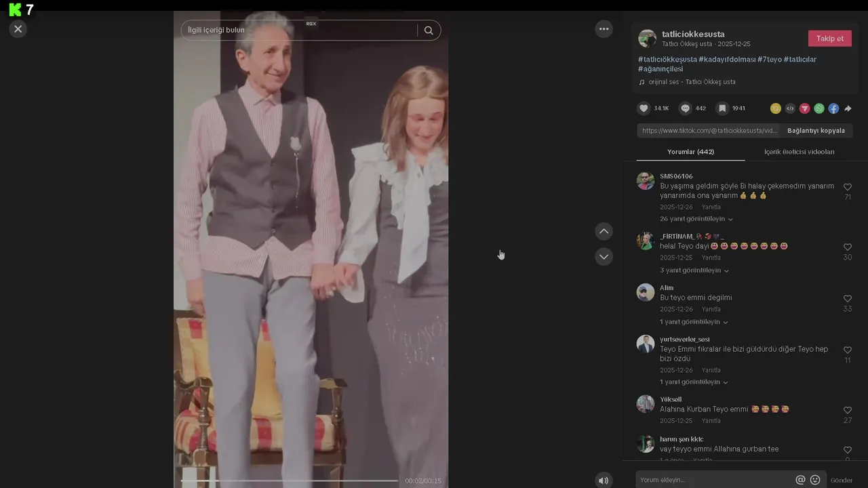This screenshot has height=488, width=868.
Task: Expand 26 yanıt görüntüleyin replies
Action: pyautogui.click(x=696, y=219)
